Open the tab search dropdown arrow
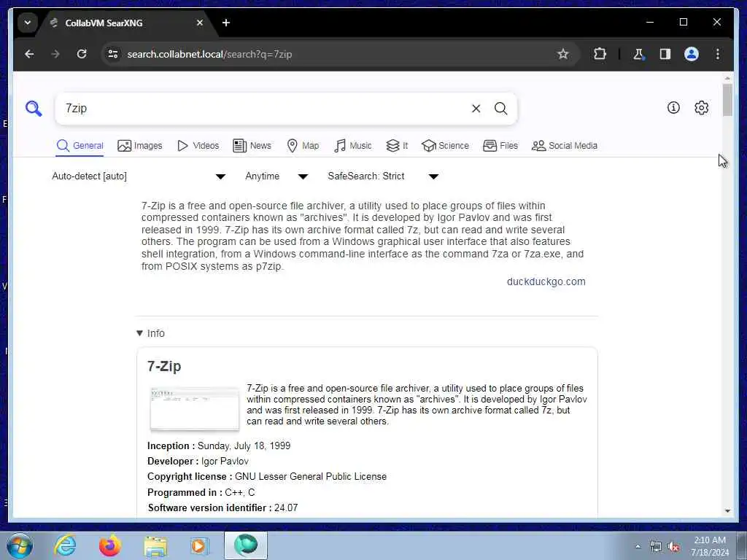This screenshot has width=747, height=560. click(x=28, y=23)
